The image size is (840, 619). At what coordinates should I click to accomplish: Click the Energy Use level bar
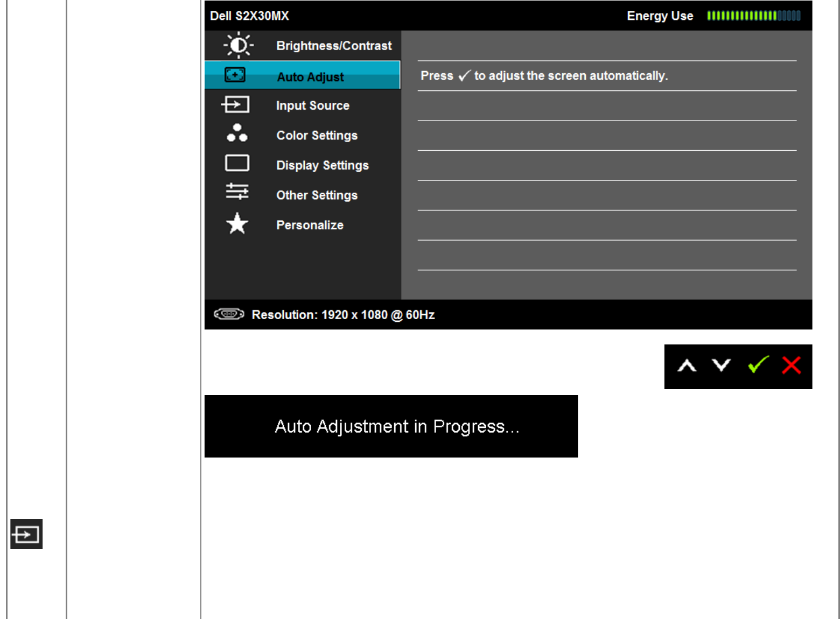(x=754, y=16)
